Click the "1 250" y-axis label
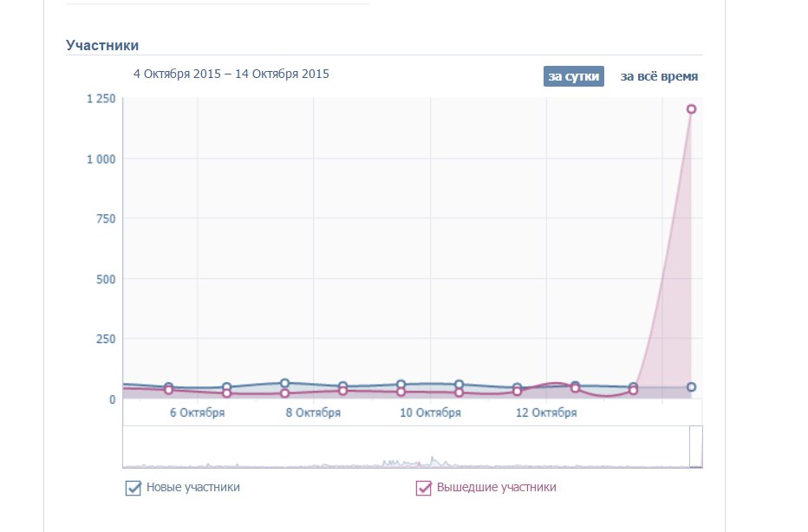Image resolution: width=808 pixels, height=532 pixels. click(x=101, y=99)
